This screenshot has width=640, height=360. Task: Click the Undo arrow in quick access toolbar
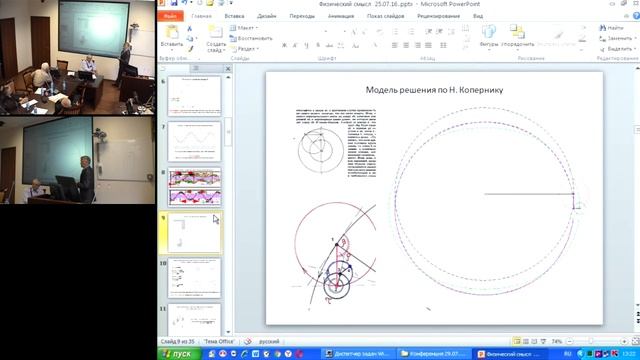184,3
